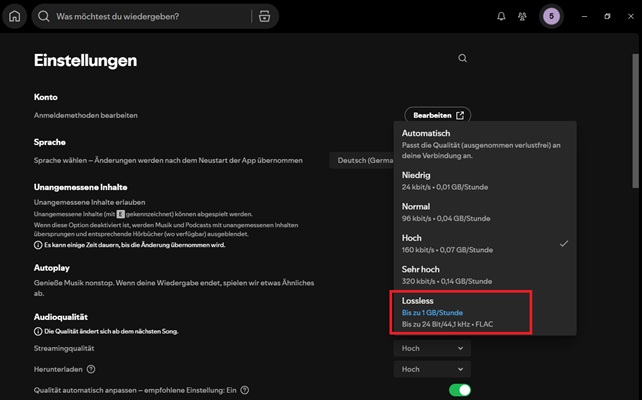
Task: Click the Bearbeiten button
Action: click(438, 116)
